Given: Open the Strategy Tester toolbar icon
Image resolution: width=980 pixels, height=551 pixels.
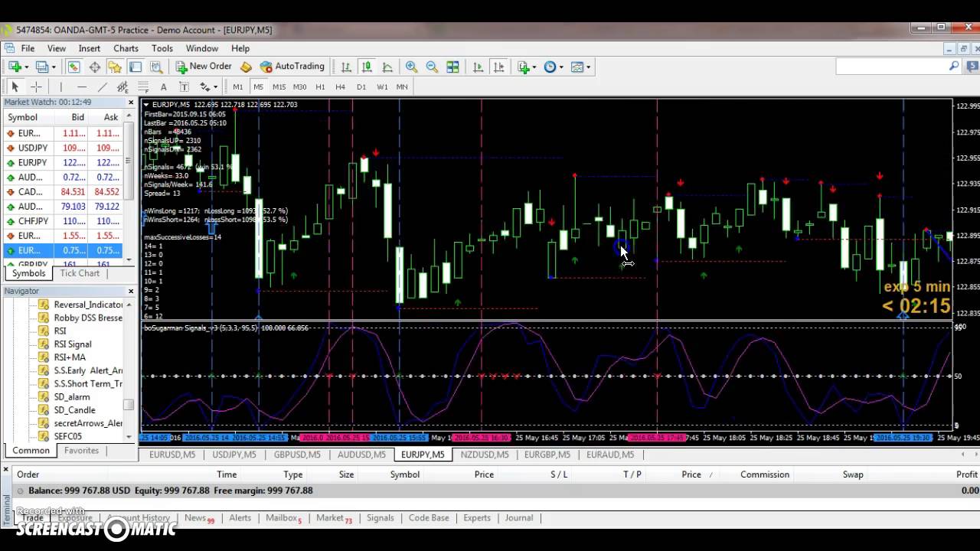Looking at the screenshot, I should coord(156,67).
